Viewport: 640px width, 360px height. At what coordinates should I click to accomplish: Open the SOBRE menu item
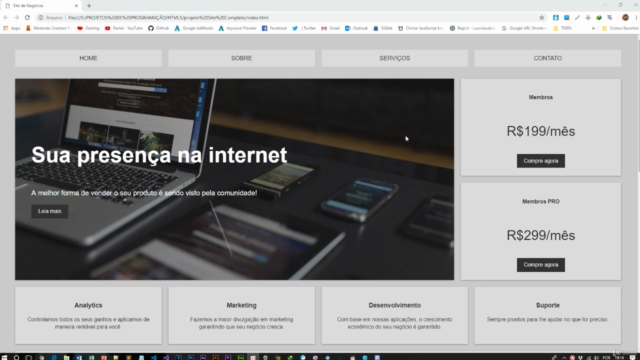coord(241,58)
